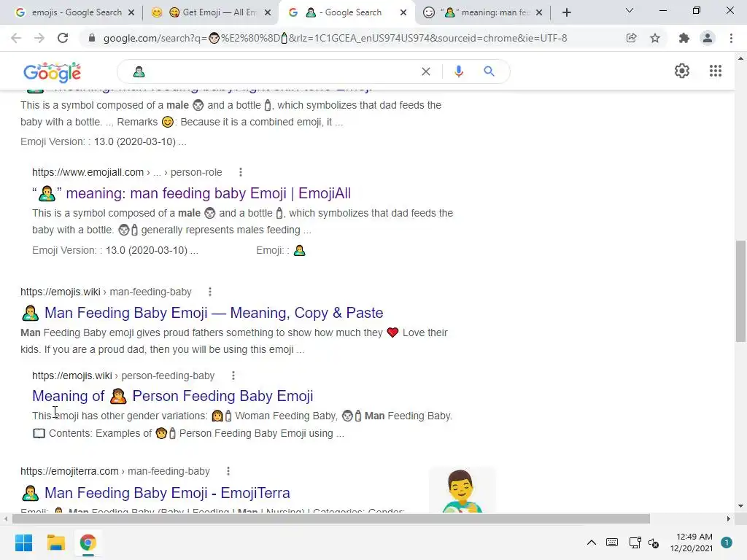
Task: Reload the current page
Action: [x=63, y=38]
